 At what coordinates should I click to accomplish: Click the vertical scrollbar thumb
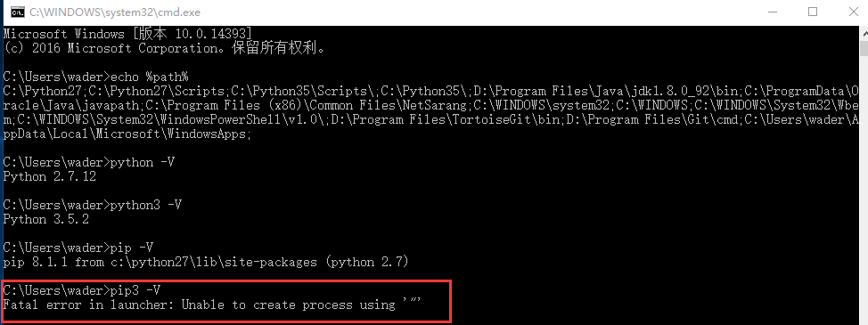pyautogui.click(x=864, y=48)
